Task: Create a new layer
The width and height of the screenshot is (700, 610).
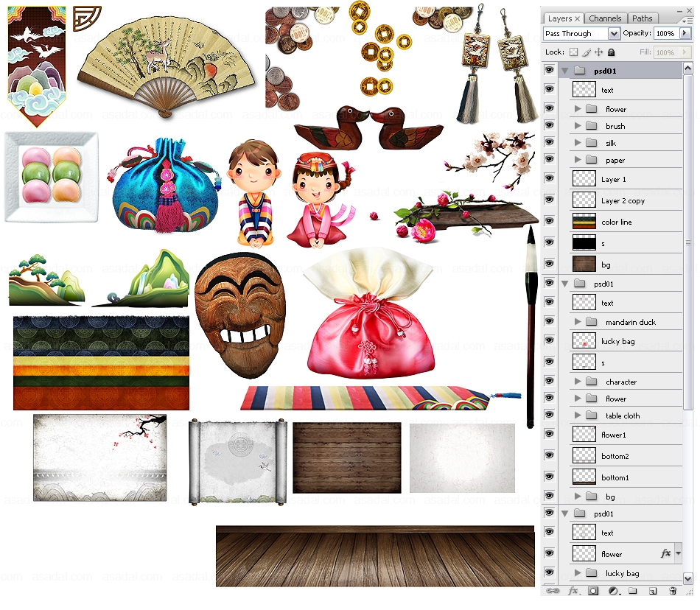Action: click(x=652, y=591)
